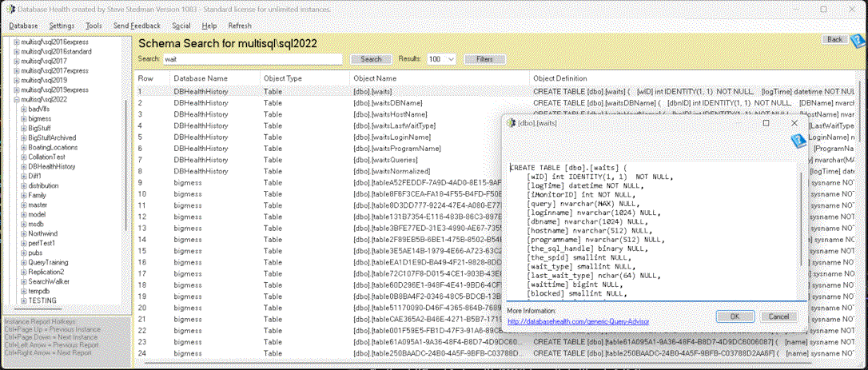Image resolution: width=868 pixels, height=370 pixels.
Task: Select the [dbo].[waitsQueries] result row
Action: pyautogui.click(x=318, y=160)
